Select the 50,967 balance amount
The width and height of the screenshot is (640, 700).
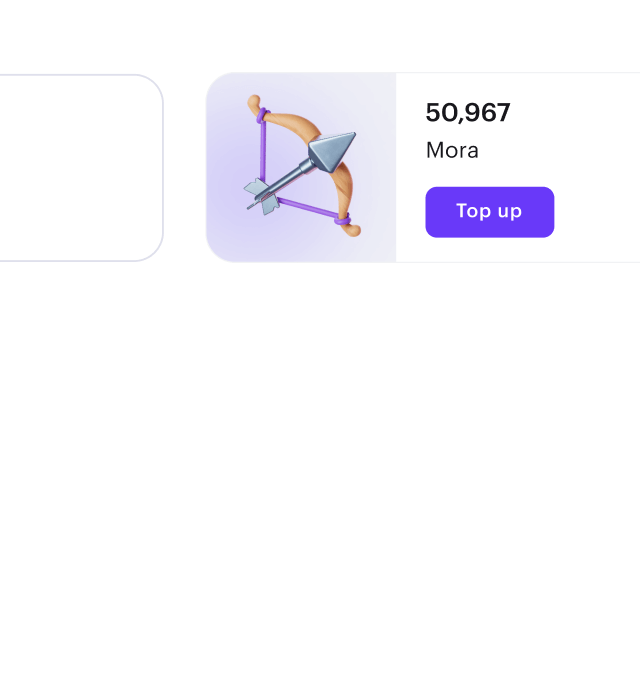click(x=468, y=113)
